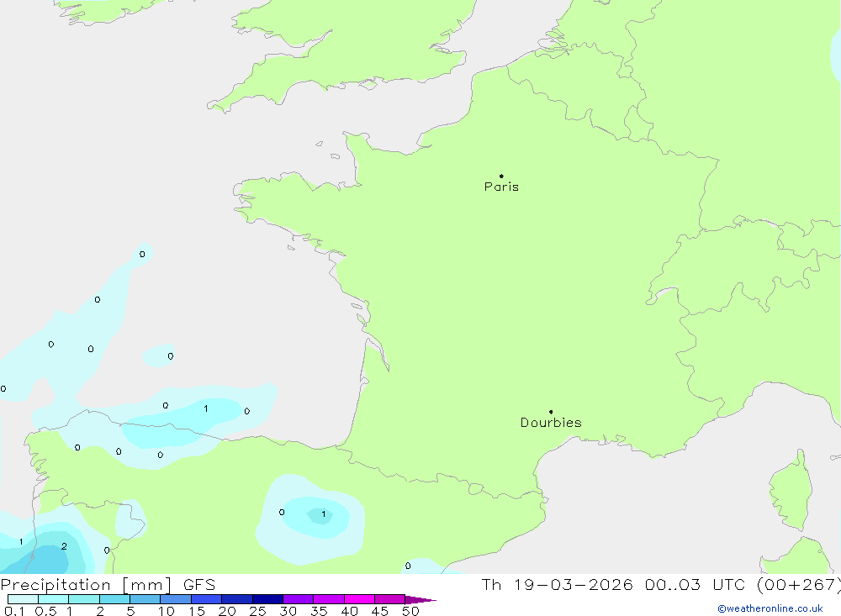Image resolution: width=841 pixels, height=616 pixels.
Task: Click the '15' legend scale value
Action: [197, 611]
